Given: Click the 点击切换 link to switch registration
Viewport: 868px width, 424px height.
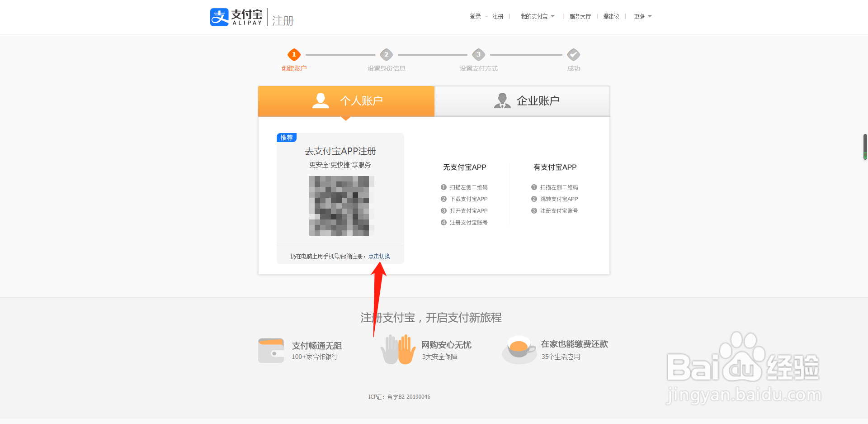Looking at the screenshot, I should pos(379,256).
